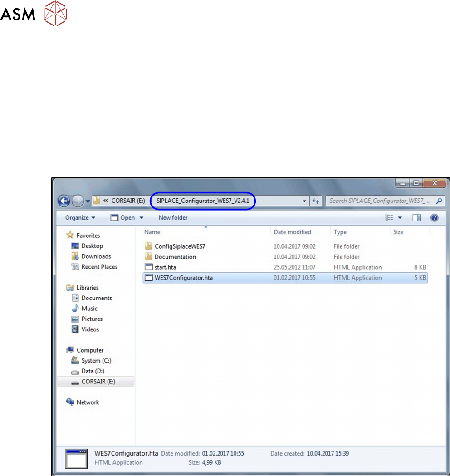450x476 pixels.
Task: Open System (C:) drive
Action: click(96, 361)
